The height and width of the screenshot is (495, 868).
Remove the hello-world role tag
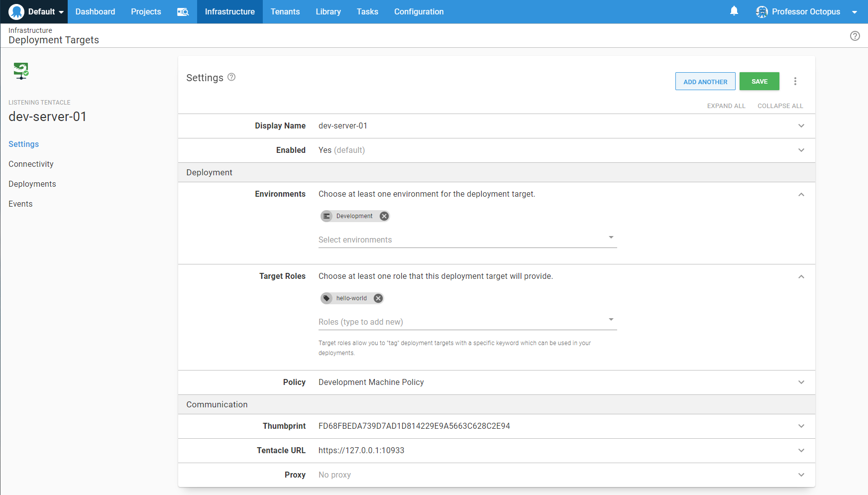tap(378, 298)
